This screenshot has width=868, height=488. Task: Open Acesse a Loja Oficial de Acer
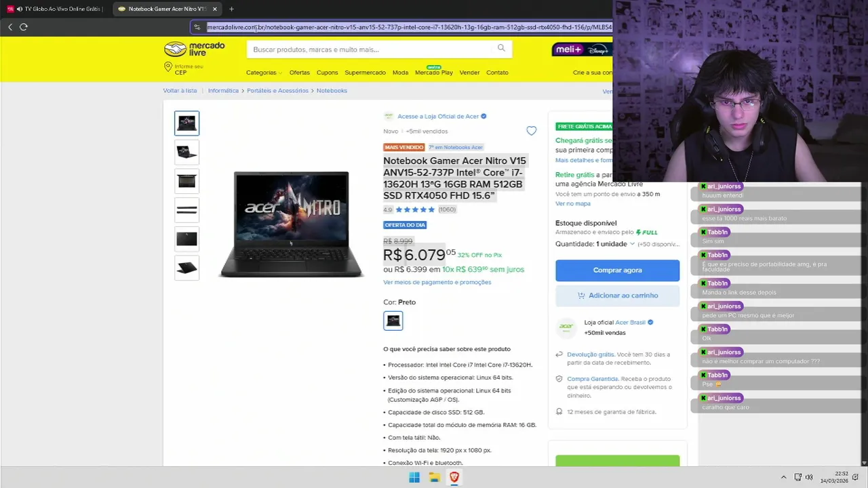tap(438, 117)
